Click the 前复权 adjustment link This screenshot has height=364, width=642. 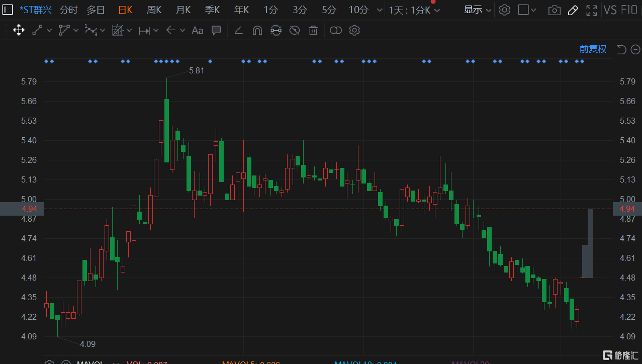coord(593,49)
